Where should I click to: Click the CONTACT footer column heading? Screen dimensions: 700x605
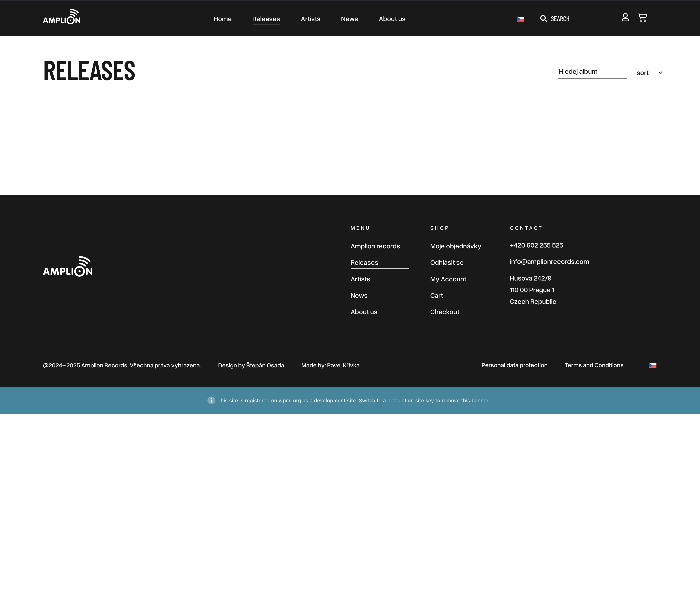(526, 228)
